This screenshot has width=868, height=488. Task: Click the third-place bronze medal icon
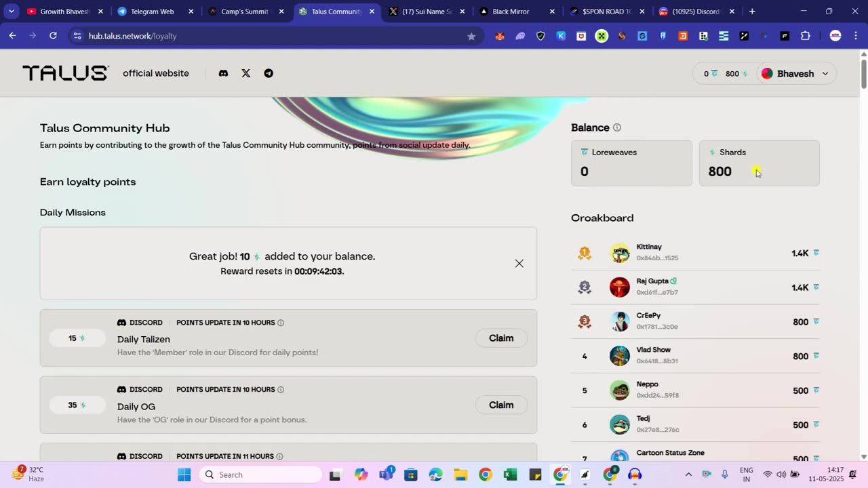point(585,321)
